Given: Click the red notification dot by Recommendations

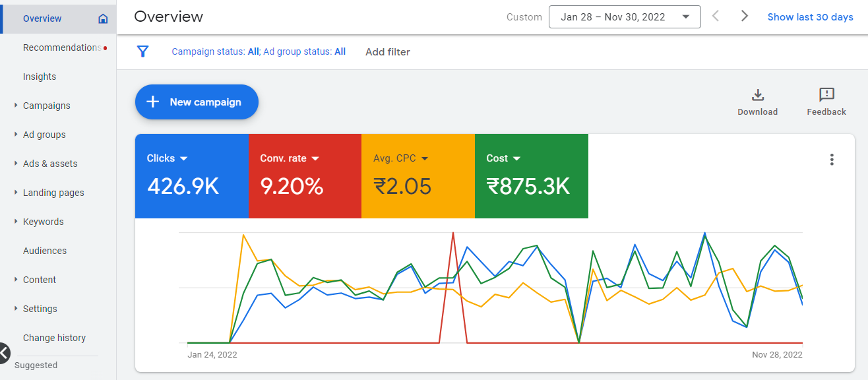Looking at the screenshot, I should (106, 48).
